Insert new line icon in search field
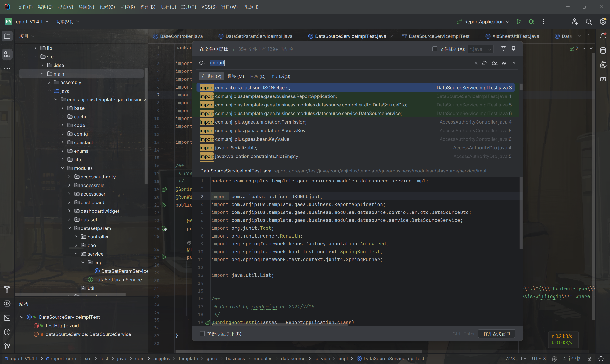The width and height of the screenshot is (610, 364). (484, 63)
